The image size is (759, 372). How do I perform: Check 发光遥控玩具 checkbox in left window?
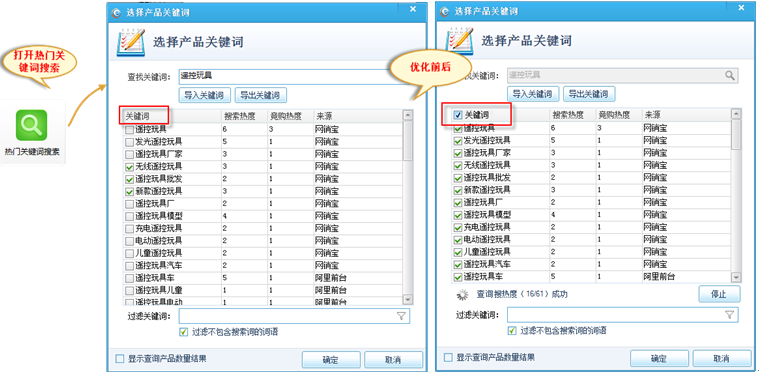point(129,142)
